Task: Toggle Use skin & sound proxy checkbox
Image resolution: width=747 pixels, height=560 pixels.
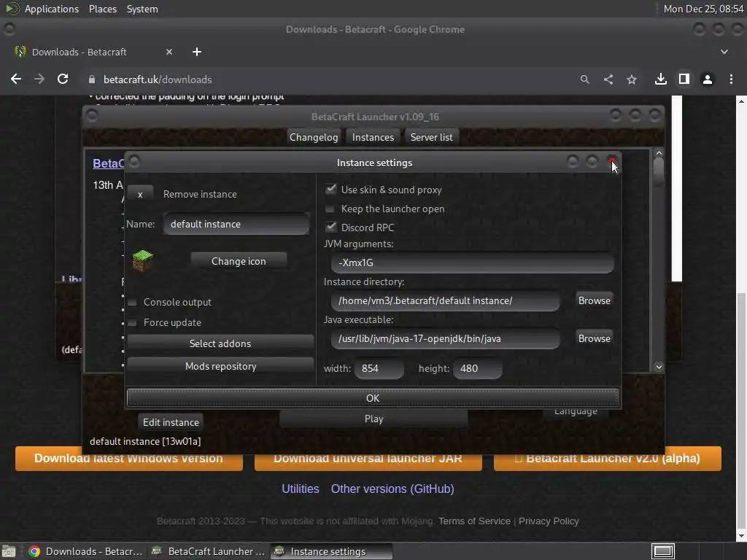Action: 330,190
